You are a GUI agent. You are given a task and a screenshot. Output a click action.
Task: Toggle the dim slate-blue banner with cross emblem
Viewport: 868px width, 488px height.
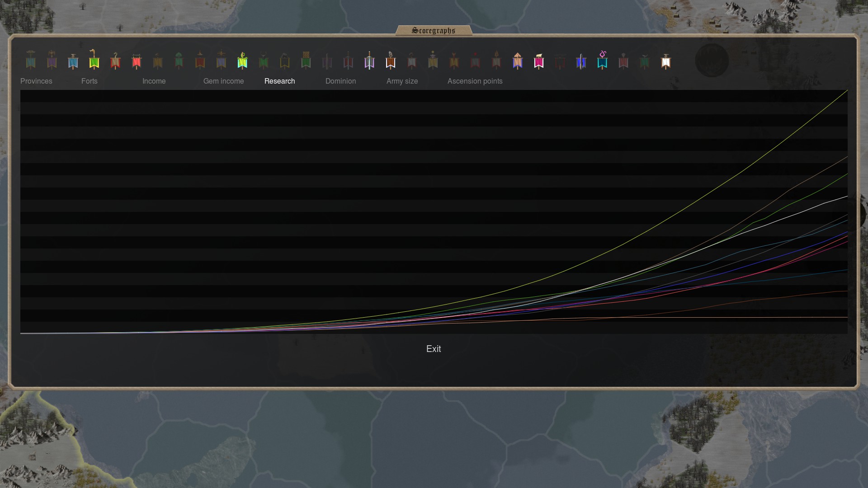[x=221, y=60]
